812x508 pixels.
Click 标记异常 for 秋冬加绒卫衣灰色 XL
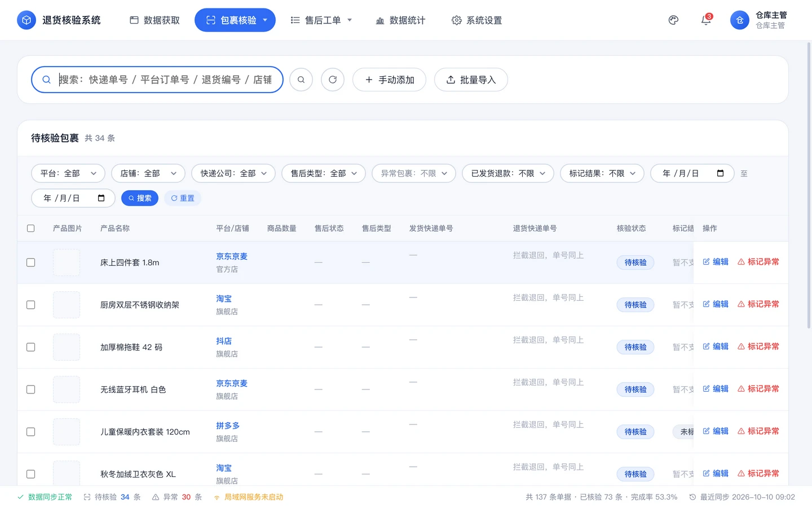[758, 474]
